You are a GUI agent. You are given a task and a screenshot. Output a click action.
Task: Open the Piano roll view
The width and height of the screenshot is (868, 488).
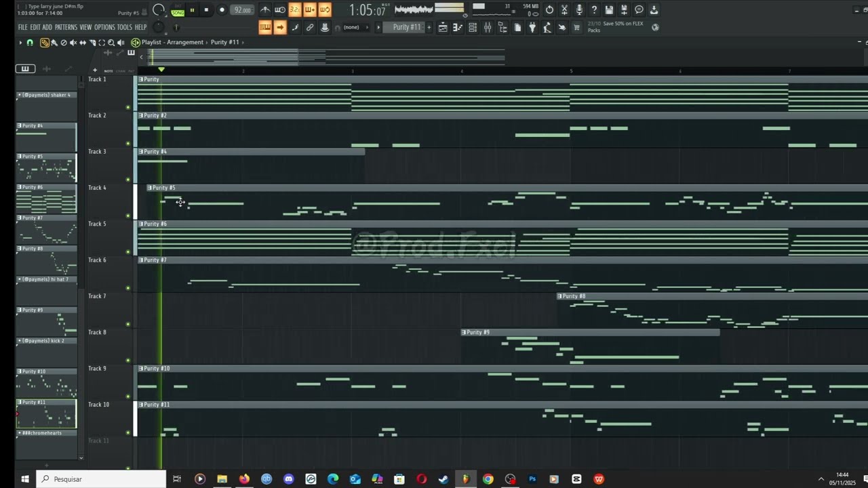click(458, 28)
